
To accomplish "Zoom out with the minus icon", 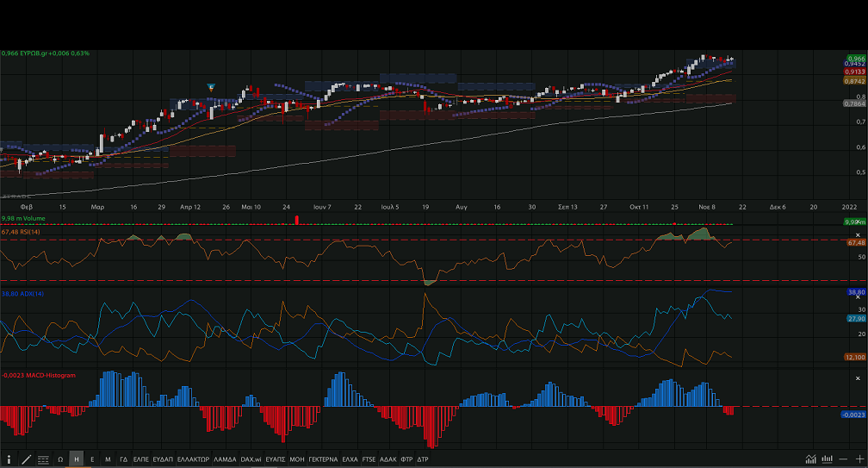I will [844, 459].
